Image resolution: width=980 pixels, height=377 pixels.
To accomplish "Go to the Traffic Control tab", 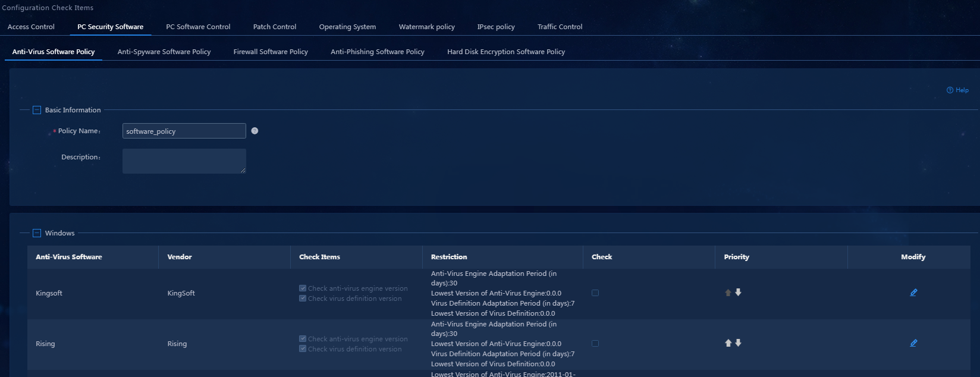I will click(560, 27).
